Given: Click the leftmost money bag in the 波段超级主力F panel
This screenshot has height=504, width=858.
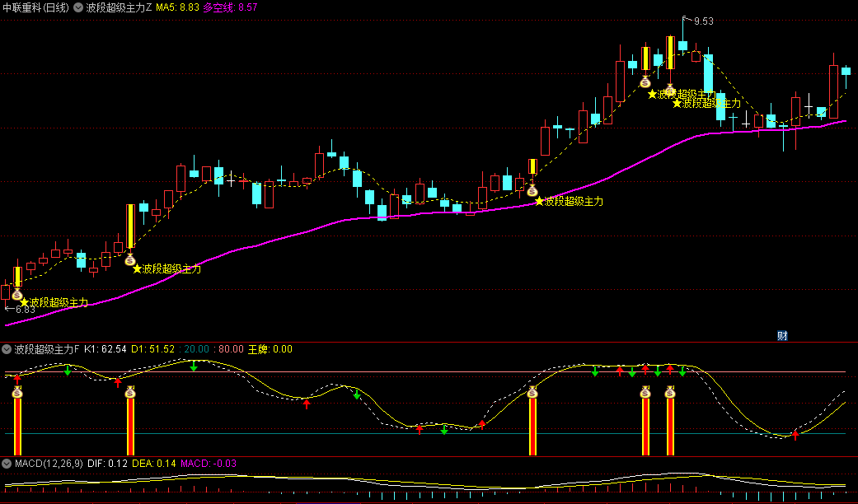Looking at the screenshot, I should coord(17,392).
